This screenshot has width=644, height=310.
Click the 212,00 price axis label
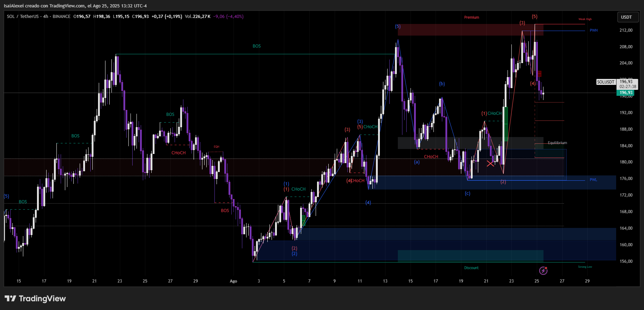tap(626, 30)
